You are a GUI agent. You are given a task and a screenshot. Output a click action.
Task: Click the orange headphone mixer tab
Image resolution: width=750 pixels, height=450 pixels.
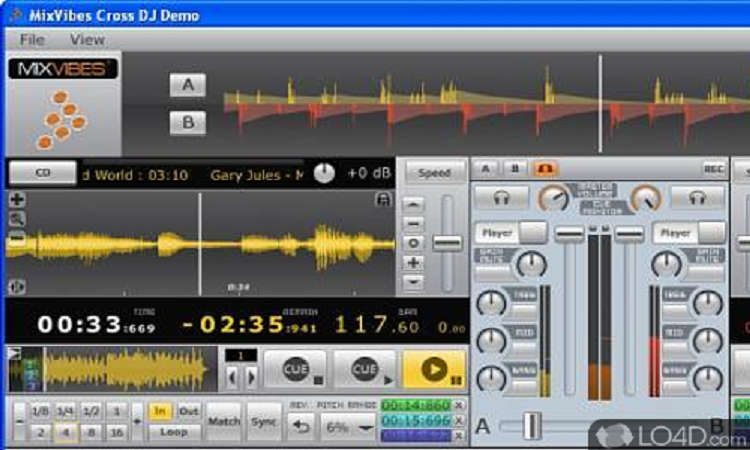(x=545, y=168)
